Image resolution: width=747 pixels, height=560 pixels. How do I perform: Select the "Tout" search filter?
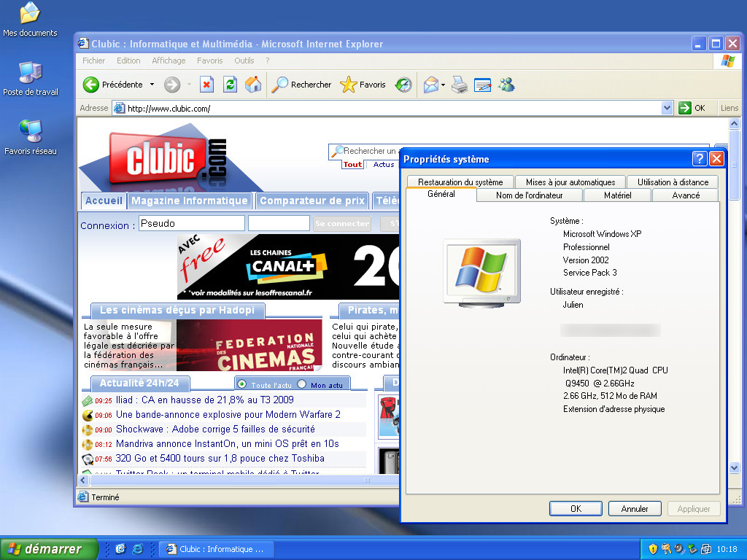[352, 164]
